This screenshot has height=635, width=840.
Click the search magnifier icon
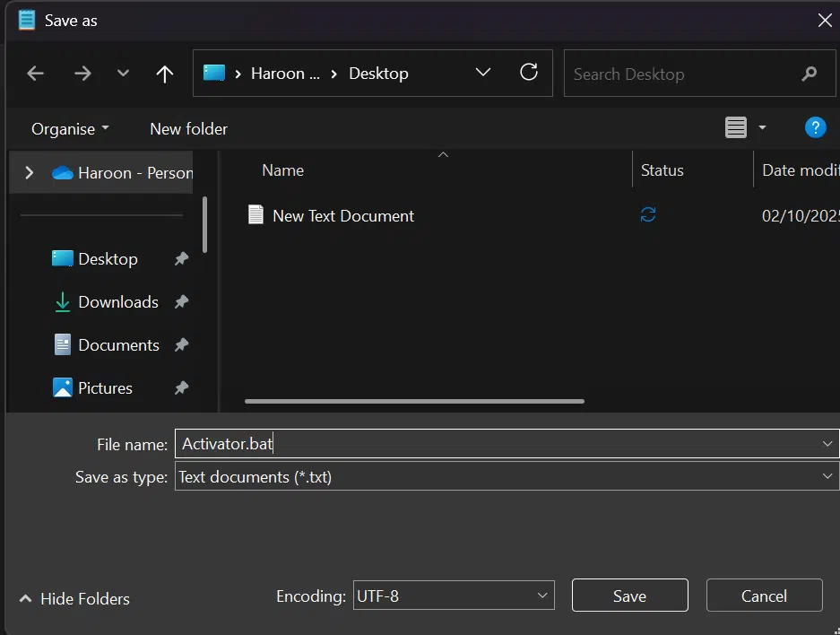[810, 74]
